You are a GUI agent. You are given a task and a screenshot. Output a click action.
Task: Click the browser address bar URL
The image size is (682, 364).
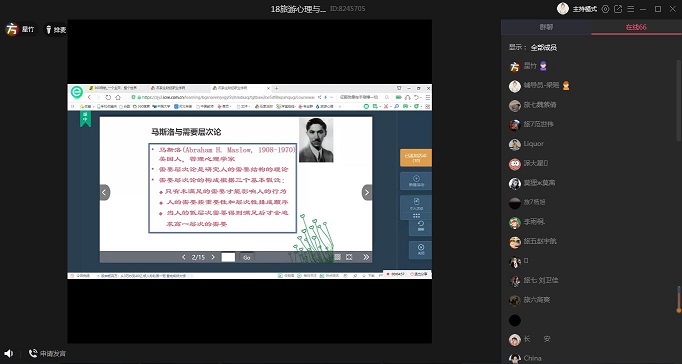(227, 97)
